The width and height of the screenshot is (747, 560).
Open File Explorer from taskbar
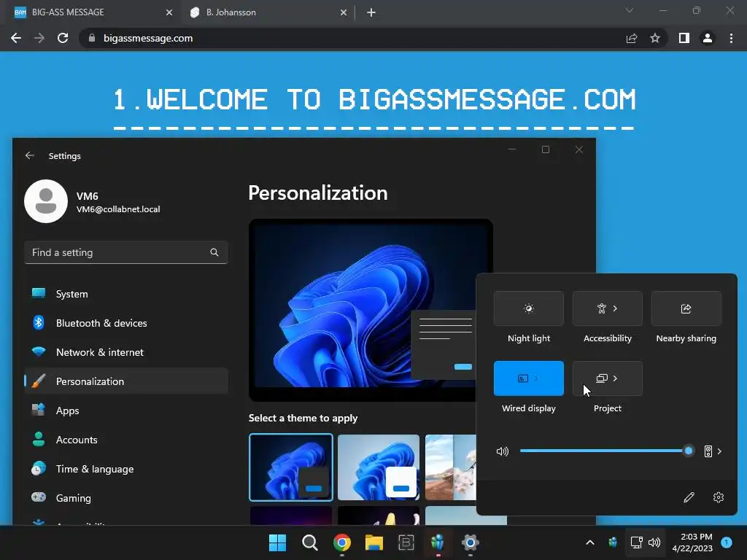374,542
